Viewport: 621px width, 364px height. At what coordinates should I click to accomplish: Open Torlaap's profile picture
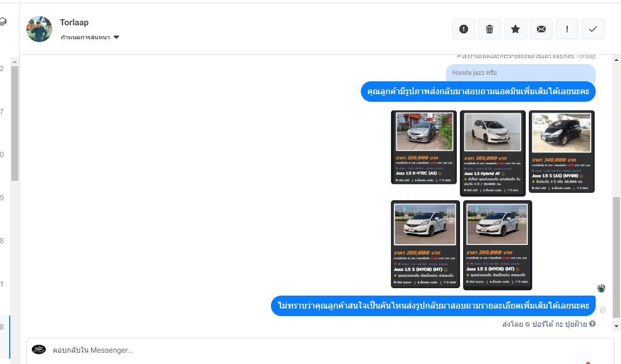tap(39, 29)
